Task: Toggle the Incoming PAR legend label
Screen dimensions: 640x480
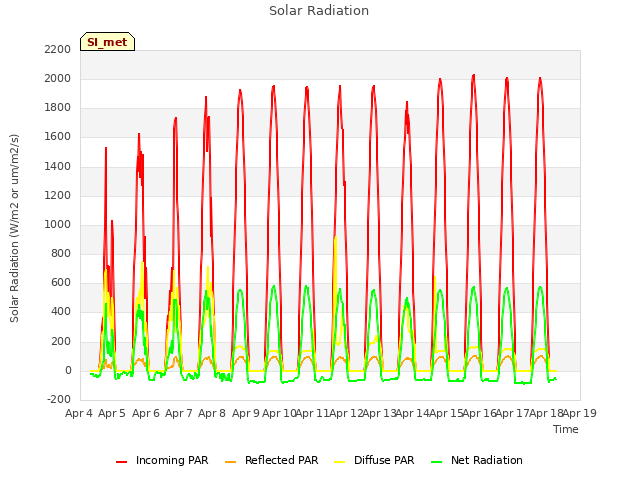Action: coord(172,460)
